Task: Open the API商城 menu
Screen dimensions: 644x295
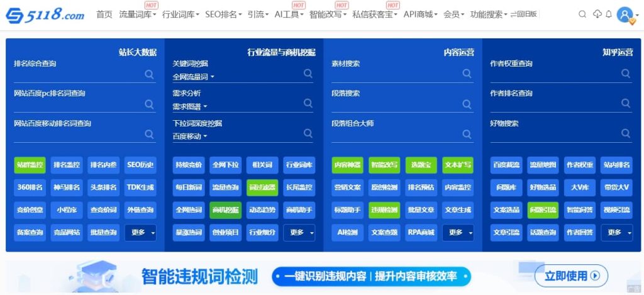Action: (421, 15)
